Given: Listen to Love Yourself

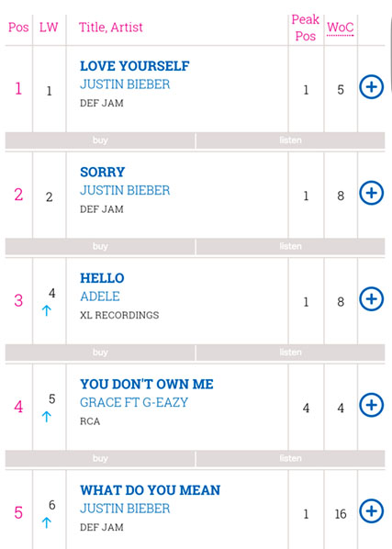Looking at the screenshot, I should [290, 140].
